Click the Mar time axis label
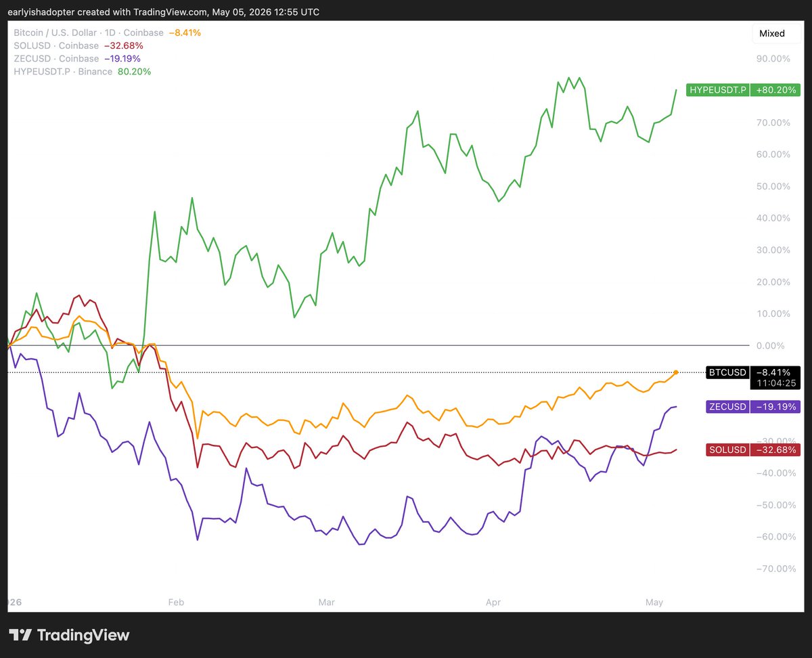812x658 pixels. click(328, 602)
